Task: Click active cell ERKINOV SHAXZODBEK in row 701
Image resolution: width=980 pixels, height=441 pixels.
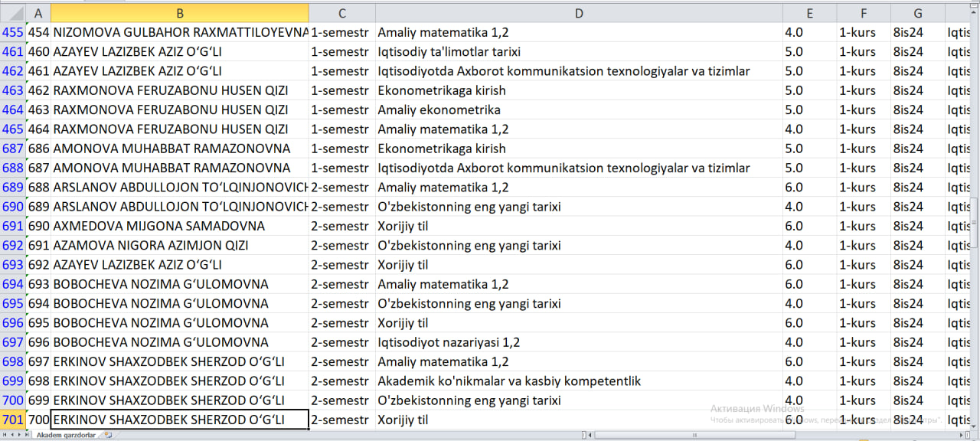Action: (x=180, y=420)
